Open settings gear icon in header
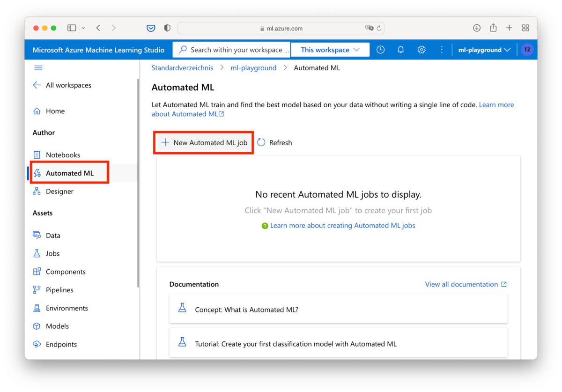Image resolution: width=562 pixels, height=392 pixels. 421,50
